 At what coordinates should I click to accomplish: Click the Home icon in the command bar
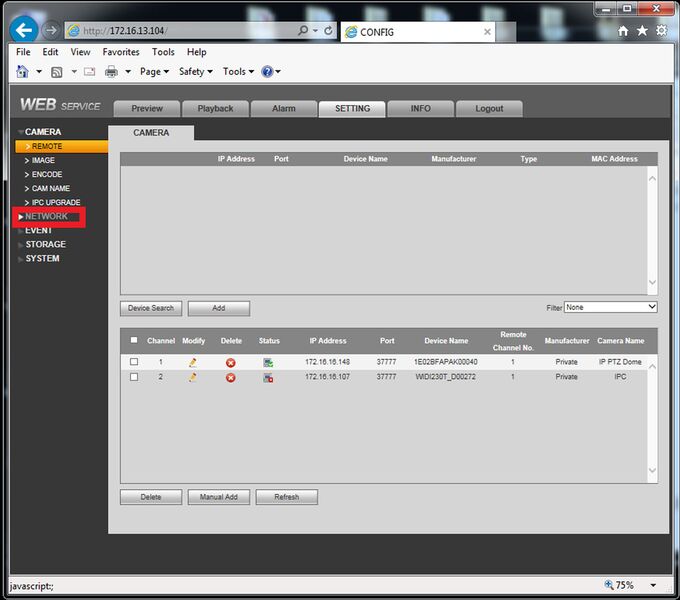coord(22,72)
